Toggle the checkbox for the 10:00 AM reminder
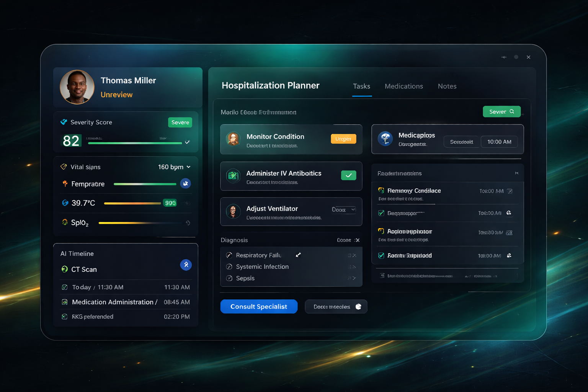 pyautogui.click(x=381, y=256)
